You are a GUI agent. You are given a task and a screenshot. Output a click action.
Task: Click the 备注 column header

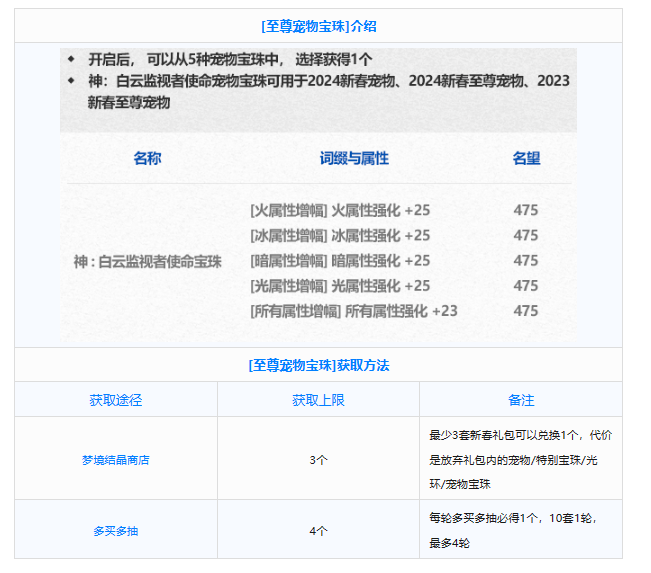click(x=521, y=400)
